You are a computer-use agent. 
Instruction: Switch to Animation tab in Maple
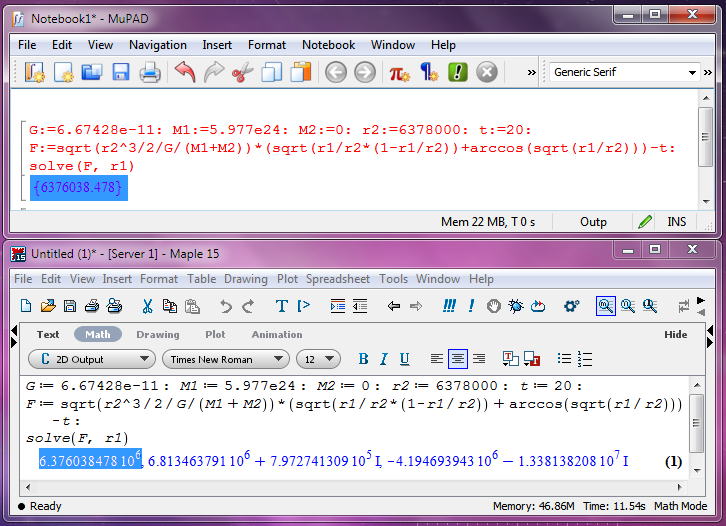pos(277,334)
